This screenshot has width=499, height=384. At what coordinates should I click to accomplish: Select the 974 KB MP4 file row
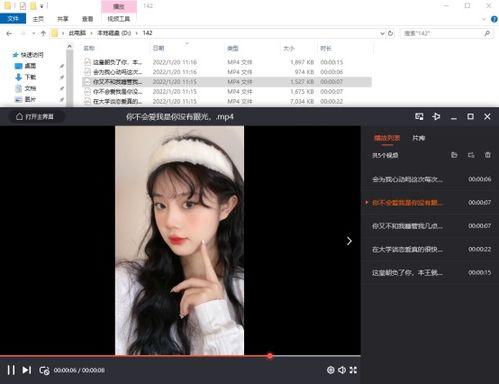point(227,72)
